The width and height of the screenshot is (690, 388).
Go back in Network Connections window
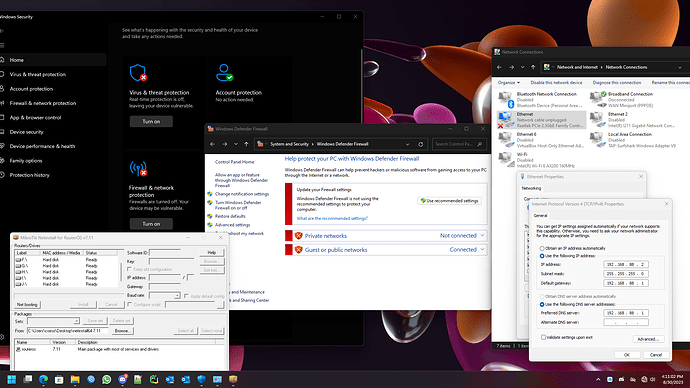click(499, 67)
